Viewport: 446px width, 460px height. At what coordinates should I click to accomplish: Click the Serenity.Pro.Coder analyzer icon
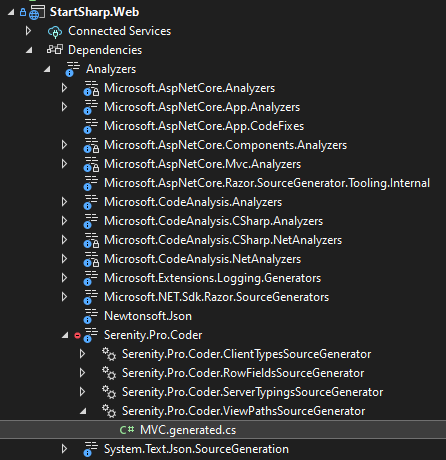click(x=91, y=335)
